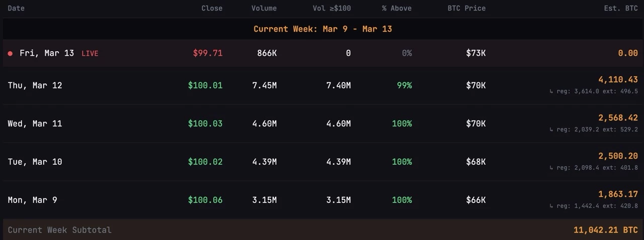644x240 pixels.
Task: Click the LIVE badge beside Fri, Mar 13
Action: 90,53
